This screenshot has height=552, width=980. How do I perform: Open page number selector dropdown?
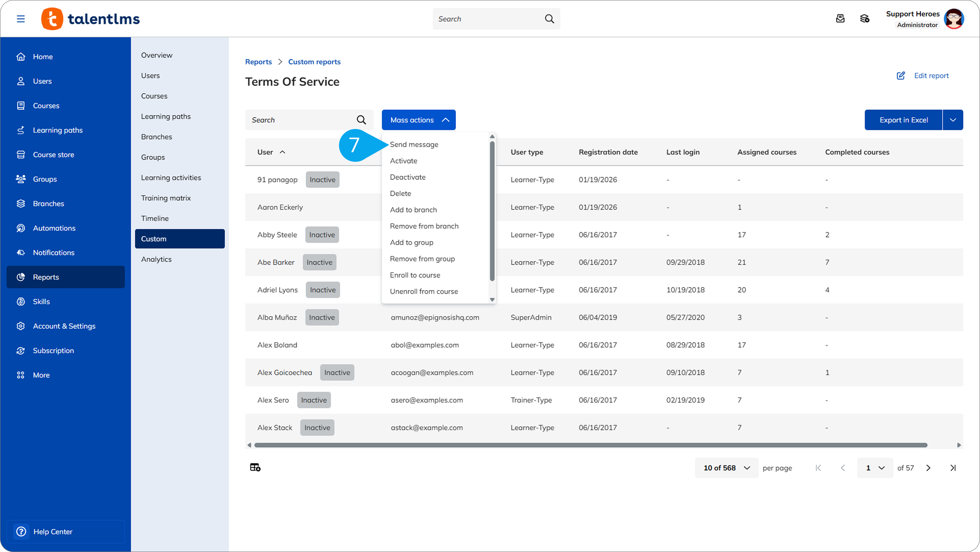874,468
